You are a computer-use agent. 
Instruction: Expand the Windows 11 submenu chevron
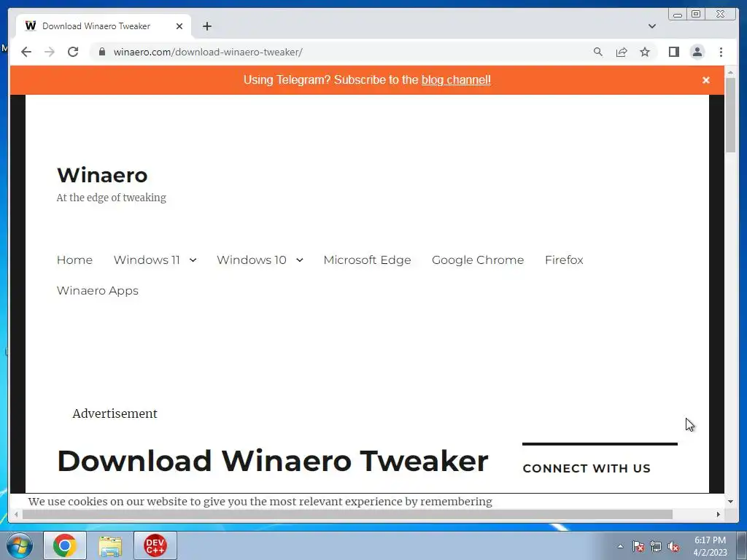193,260
